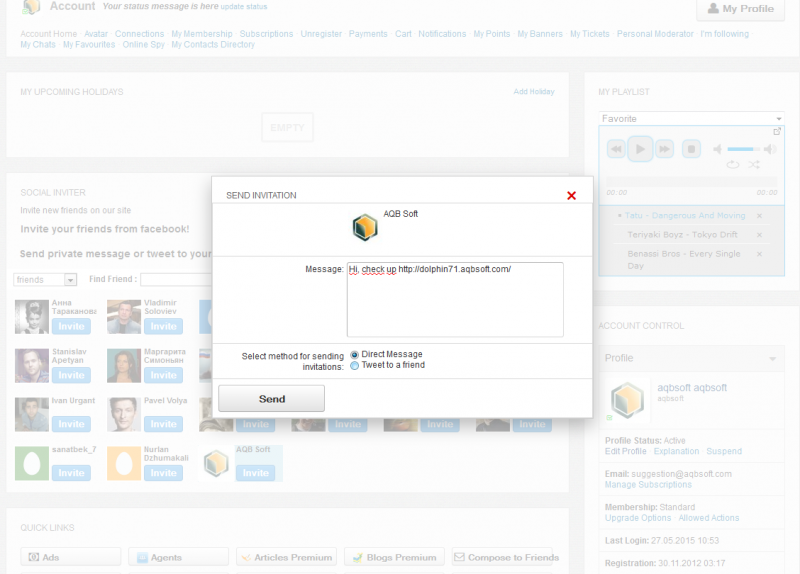Viewport: 800px width, 574px height.
Task: Invite Анна Тараканова
Action: tap(71, 326)
